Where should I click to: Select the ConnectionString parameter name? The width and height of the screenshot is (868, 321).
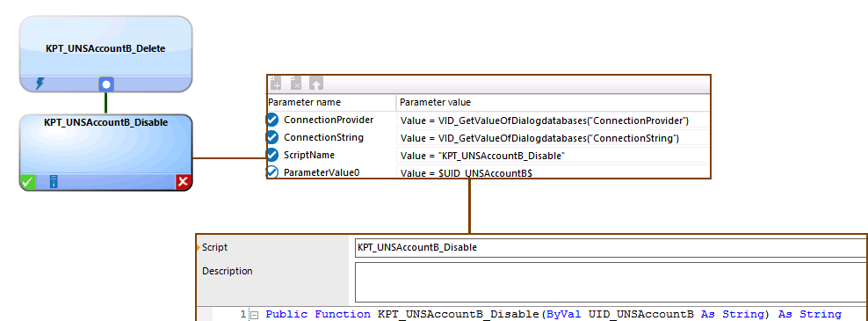pyautogui.click(x=324, y=137)
